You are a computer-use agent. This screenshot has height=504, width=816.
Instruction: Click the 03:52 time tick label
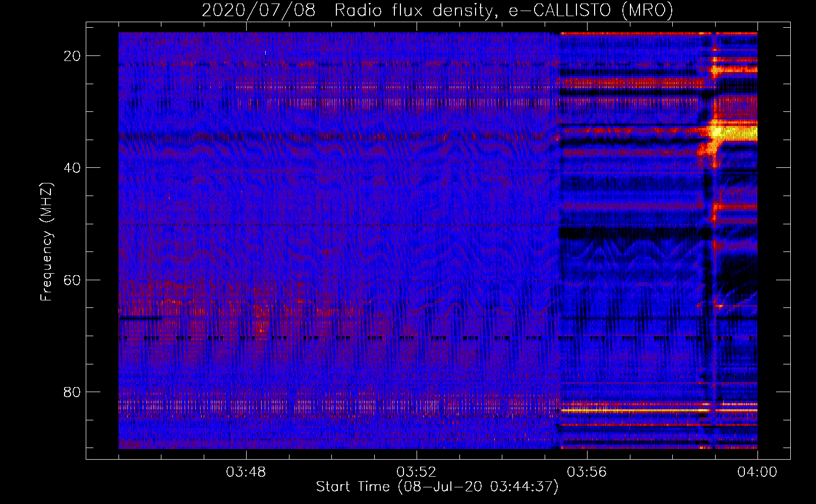416,472
